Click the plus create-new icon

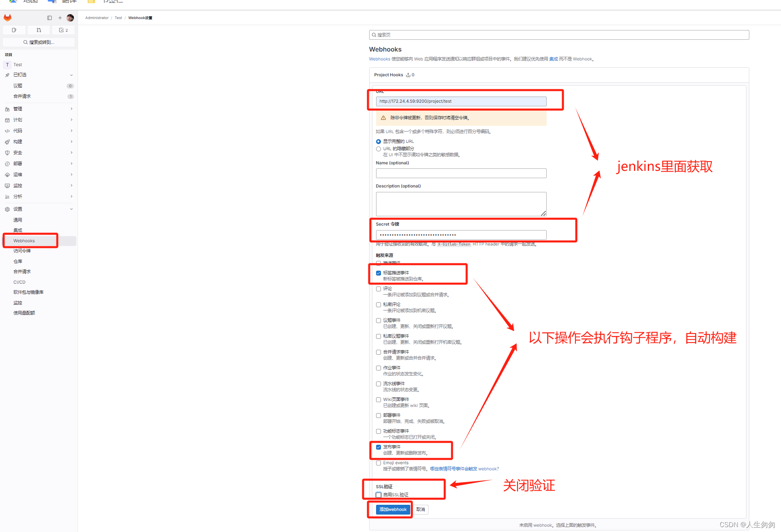click(60, 18)
